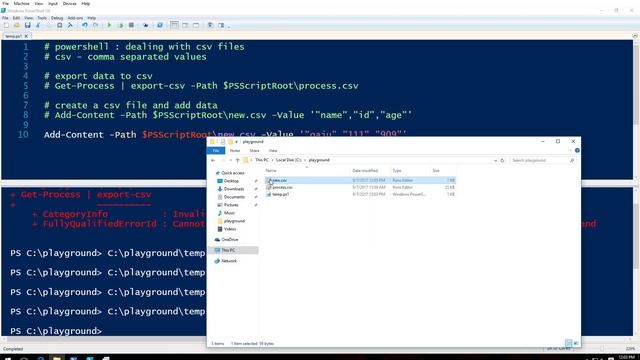Click the Search playground field
640x360 pixels.
[x=542, y=160]
